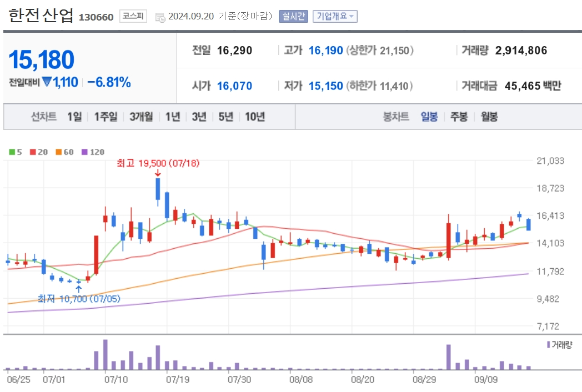
Task: Click the 한전산업 stock name title
Action: [x=41, y=16]
